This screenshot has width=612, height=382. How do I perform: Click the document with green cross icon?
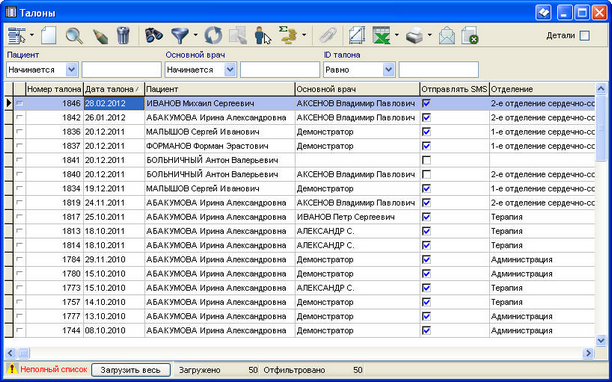[x=470, y=36]
